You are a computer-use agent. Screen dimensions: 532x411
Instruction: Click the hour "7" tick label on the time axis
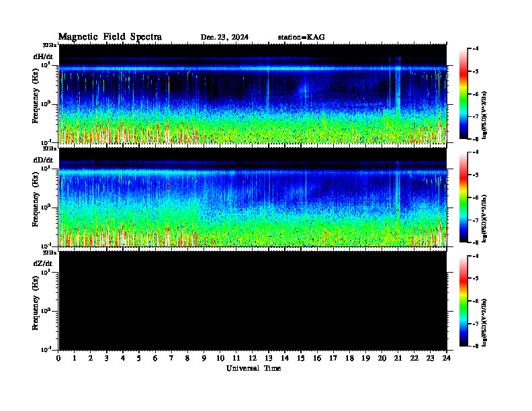pyautogui.click(x=171, y=358)
